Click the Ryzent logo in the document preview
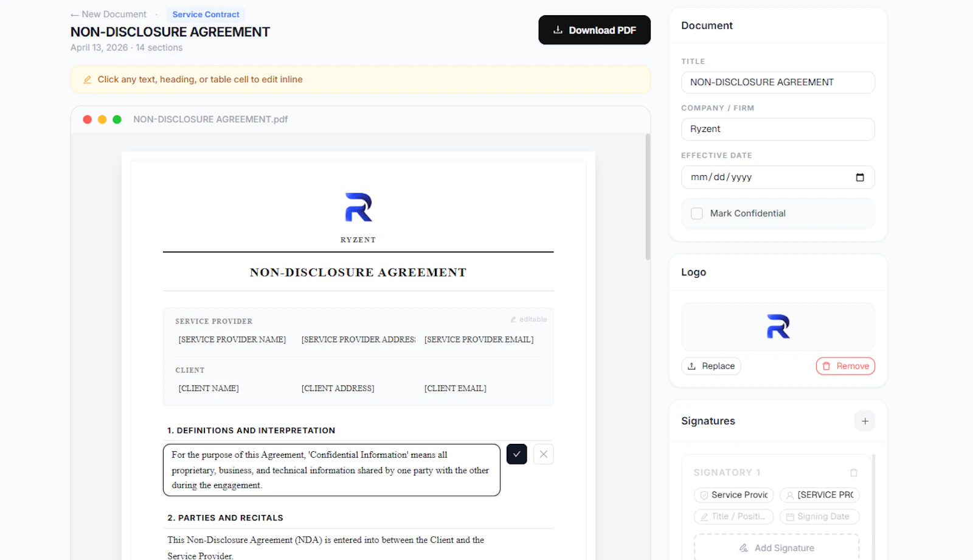The width and height of the screenshot is (973, 560). coord(358,207)
